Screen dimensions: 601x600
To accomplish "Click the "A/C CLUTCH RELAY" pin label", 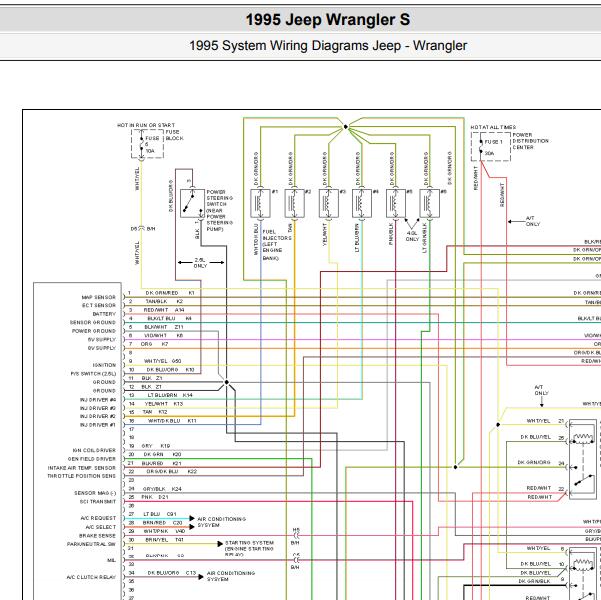I will pos(91,577).
